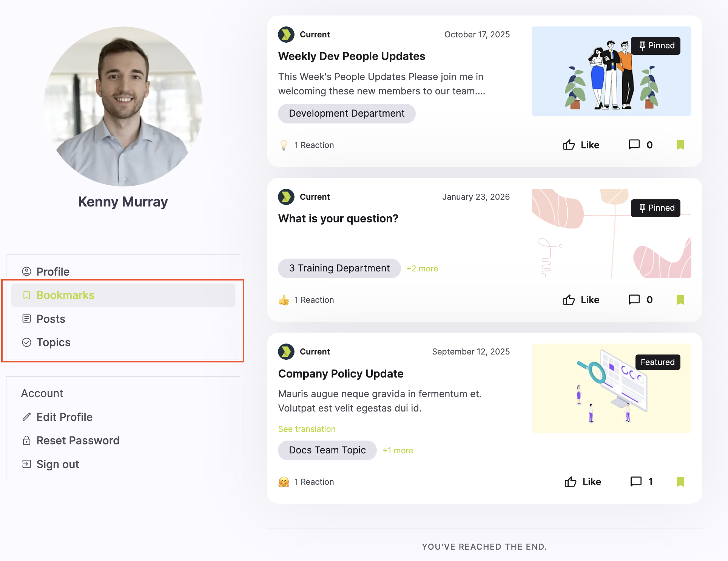Image resolution: width=728 pixels, height=561 pixels.
Task: Click See translation on Company Policy Update
Action: [x=307, y=429]
